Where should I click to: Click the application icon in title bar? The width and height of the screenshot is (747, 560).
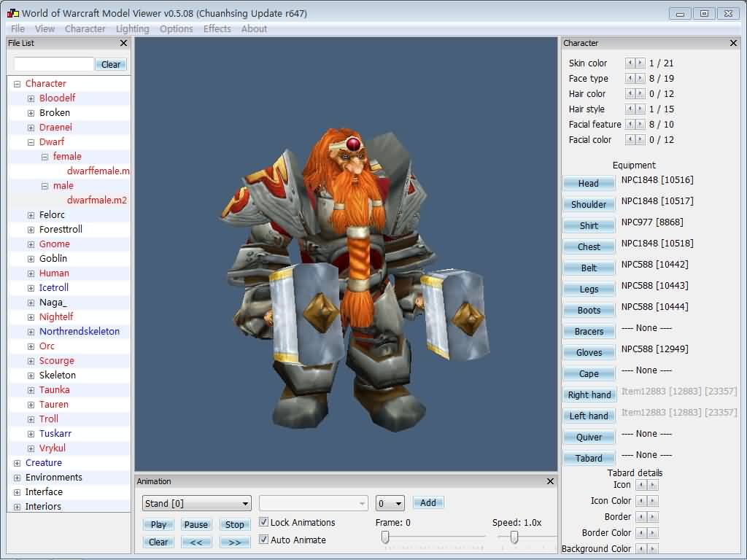13,13
